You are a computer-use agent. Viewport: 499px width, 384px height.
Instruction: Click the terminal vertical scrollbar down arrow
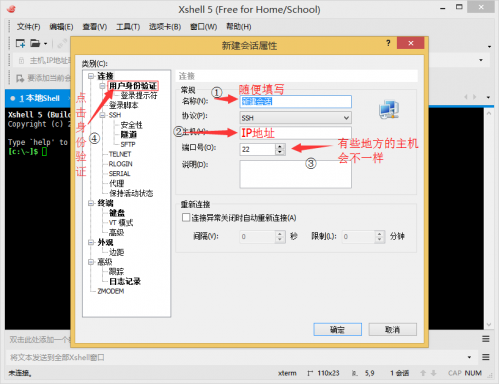[489, 324]
